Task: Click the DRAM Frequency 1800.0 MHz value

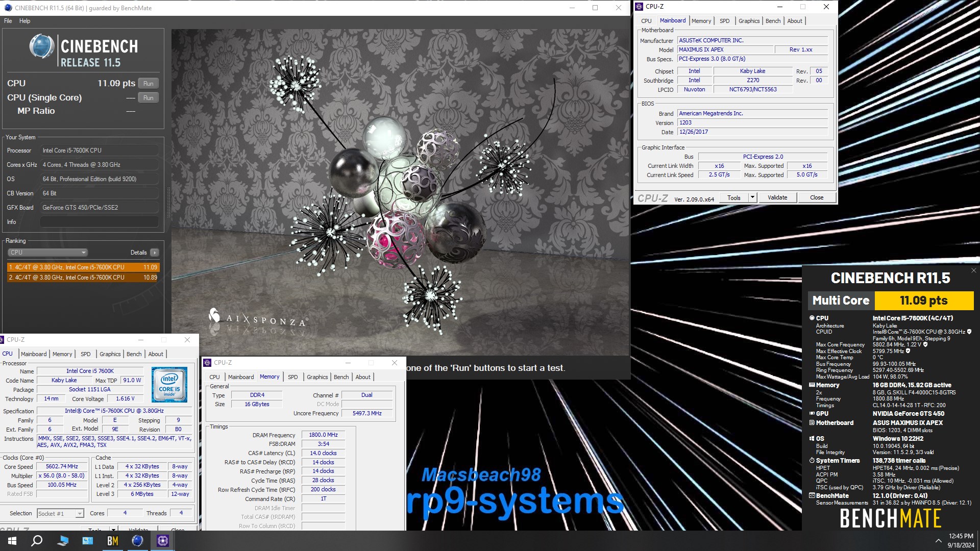Action: (323, 435)
